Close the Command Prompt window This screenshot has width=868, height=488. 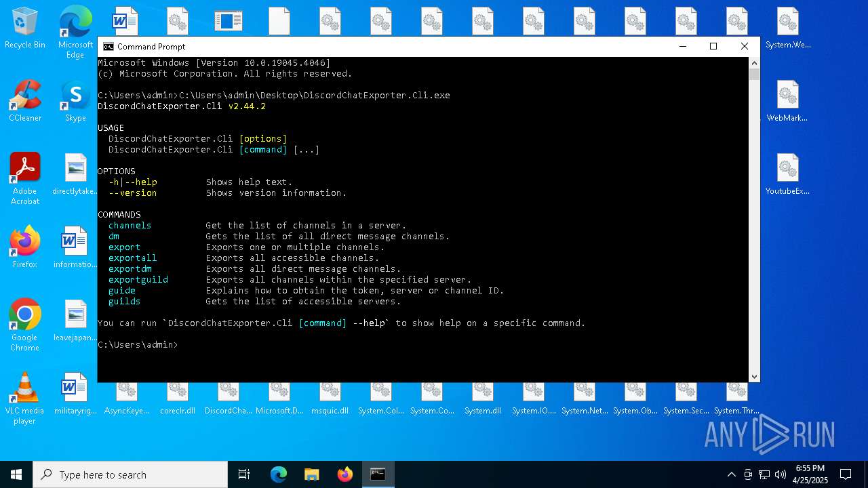(745, 46)
